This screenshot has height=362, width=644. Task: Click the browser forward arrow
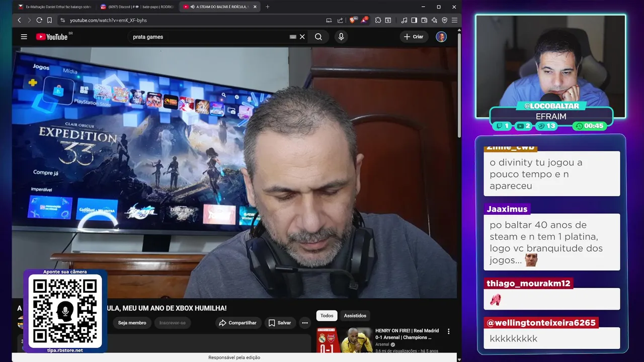(x=29, y=20)
